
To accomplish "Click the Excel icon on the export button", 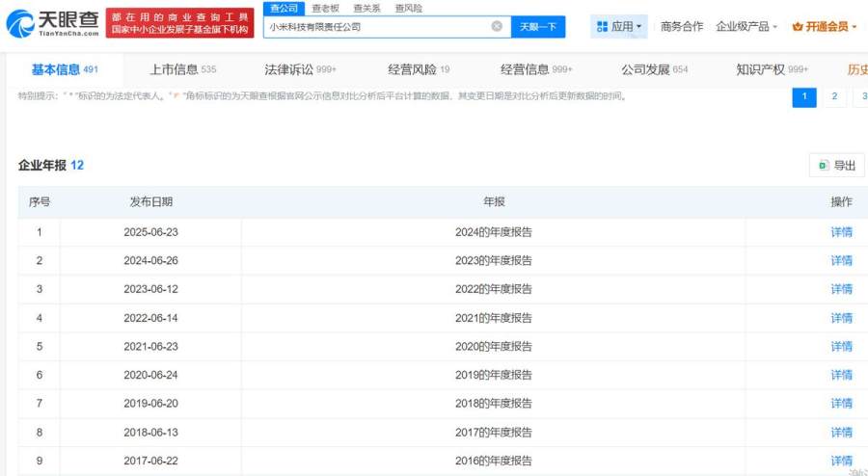I will 824,166.
